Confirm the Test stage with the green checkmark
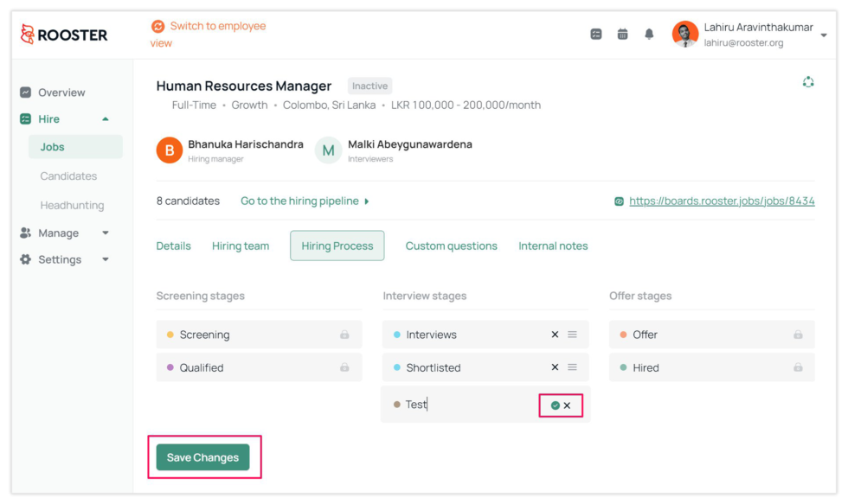The width and height of the screenshot is (848, 504). (554, 405)
